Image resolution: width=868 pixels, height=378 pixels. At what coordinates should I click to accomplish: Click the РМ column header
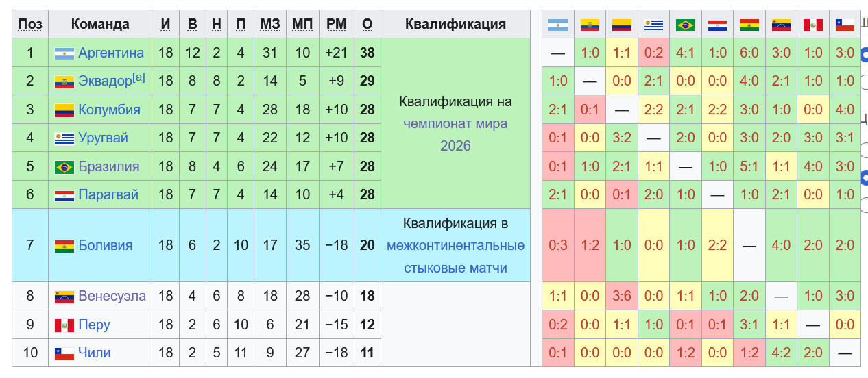coord(336,24)
